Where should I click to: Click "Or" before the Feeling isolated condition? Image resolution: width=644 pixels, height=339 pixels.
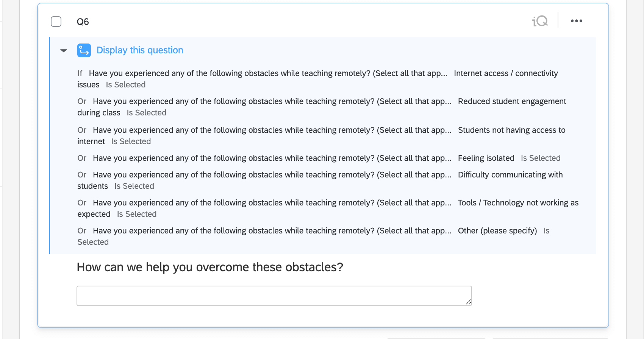(82, 158)
